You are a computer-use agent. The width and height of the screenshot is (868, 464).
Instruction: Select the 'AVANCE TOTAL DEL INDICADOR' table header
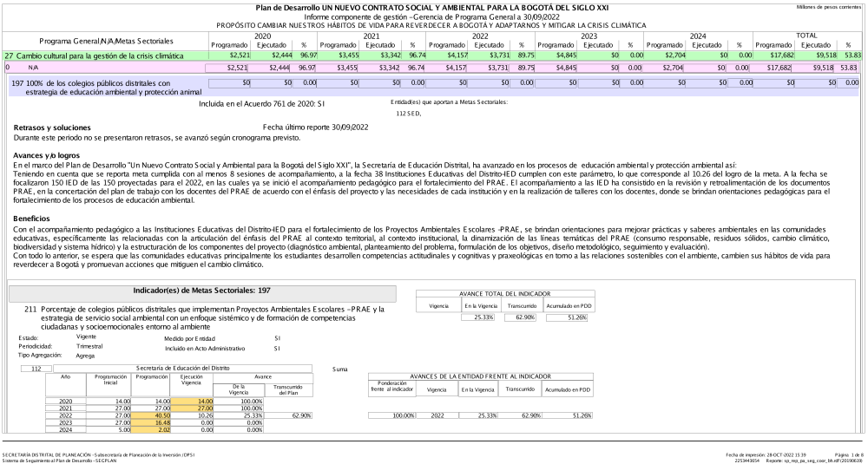click(503, 291)
